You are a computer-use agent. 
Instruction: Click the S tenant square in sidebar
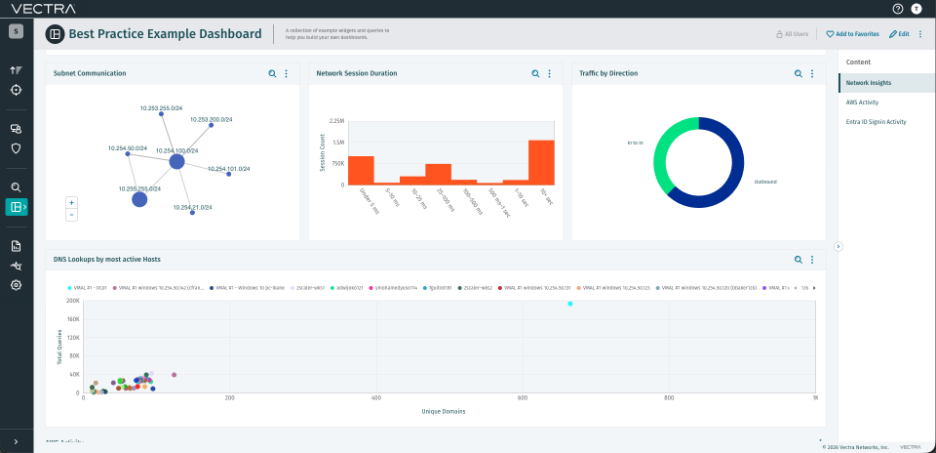(16, 32)
